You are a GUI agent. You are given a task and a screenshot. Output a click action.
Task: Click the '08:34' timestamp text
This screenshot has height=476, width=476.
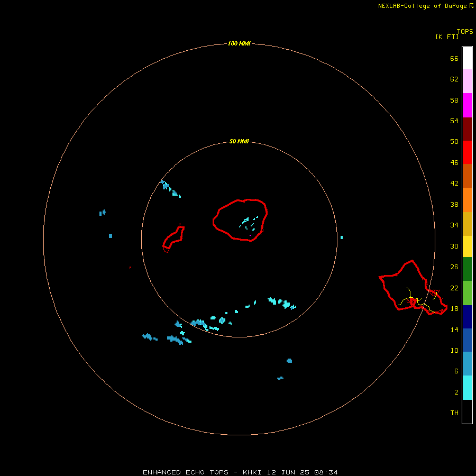coord(326,472)
